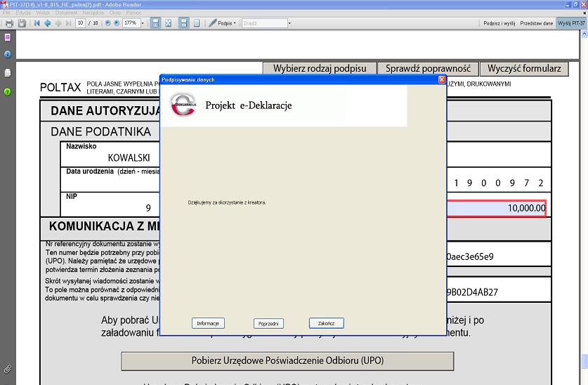Enable scrolling page display mode icon
Screen dimensions: 588x385
[x=156, y=23]
